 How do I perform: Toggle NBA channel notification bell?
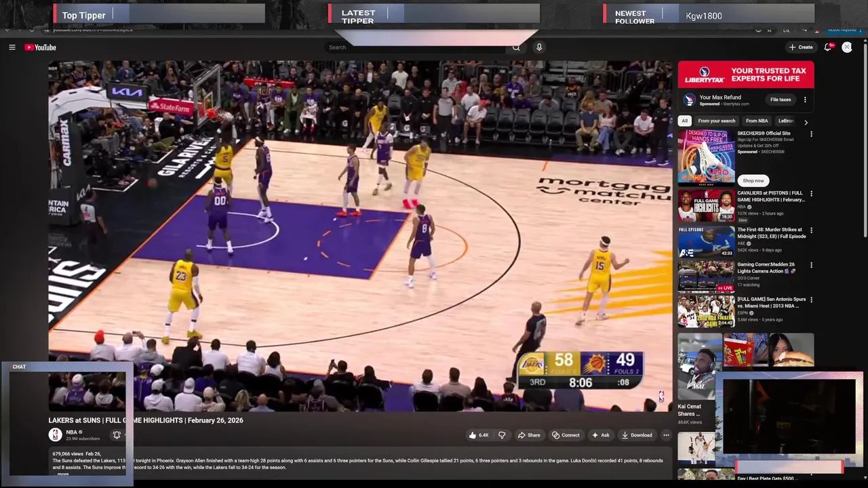point(117,435)
